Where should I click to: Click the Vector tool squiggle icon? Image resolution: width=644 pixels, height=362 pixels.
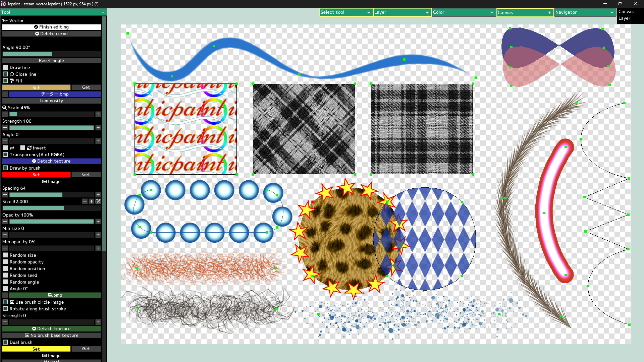(5, 20)
